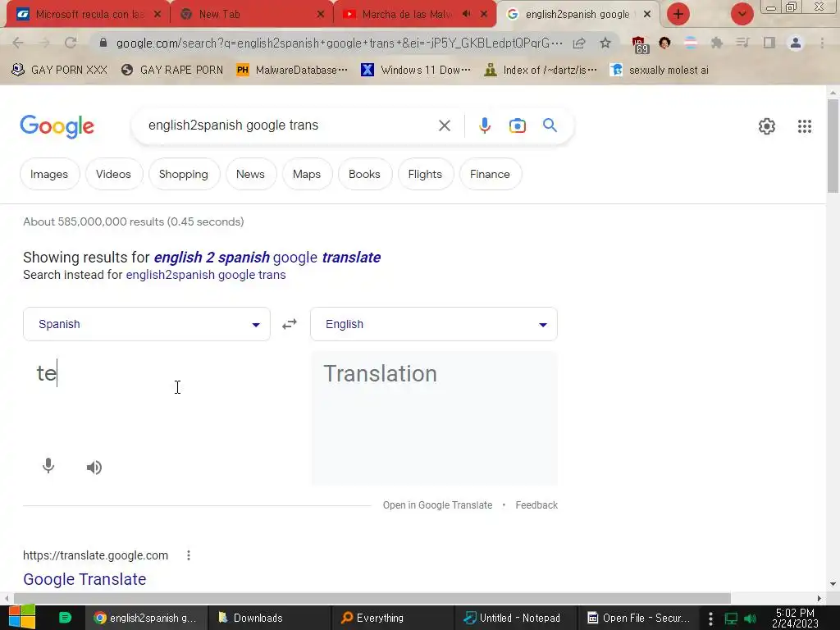Open volume control in system tray

pyautogui.click(x=750, y=619)
